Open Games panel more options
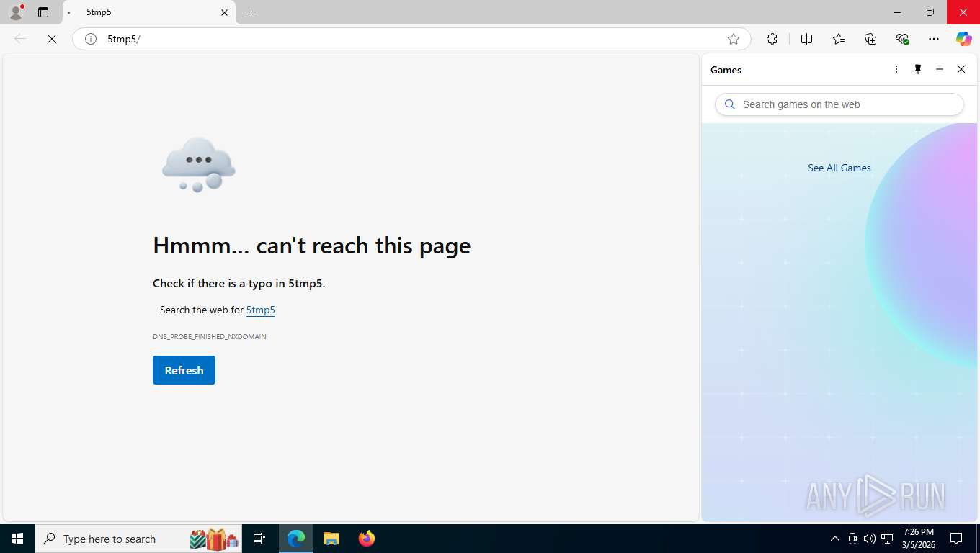980x553 pixels. point(896,69)
